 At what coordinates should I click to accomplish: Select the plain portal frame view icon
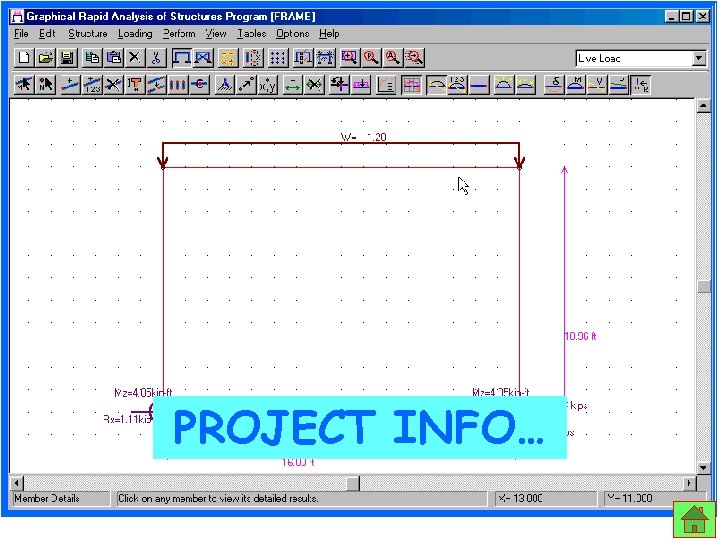point(182,58)
